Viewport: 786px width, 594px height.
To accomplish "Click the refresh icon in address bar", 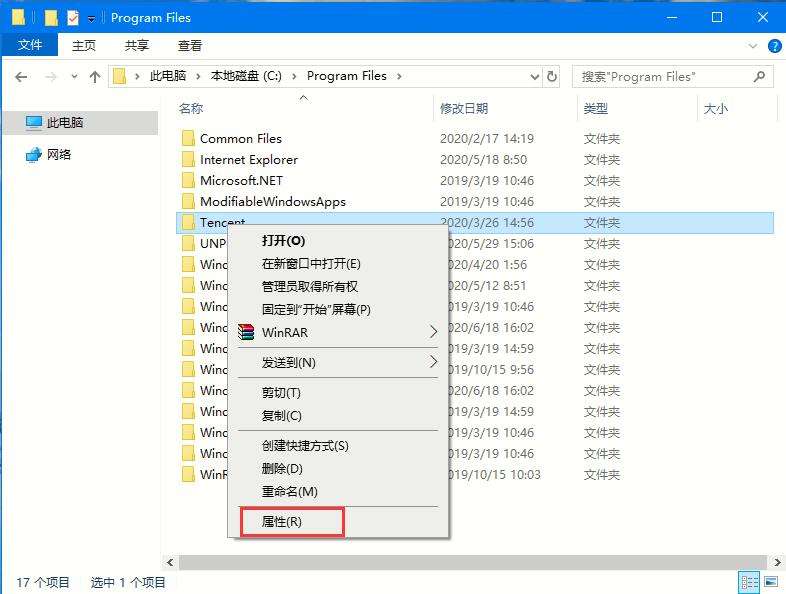I will click(x=551, y=76).
